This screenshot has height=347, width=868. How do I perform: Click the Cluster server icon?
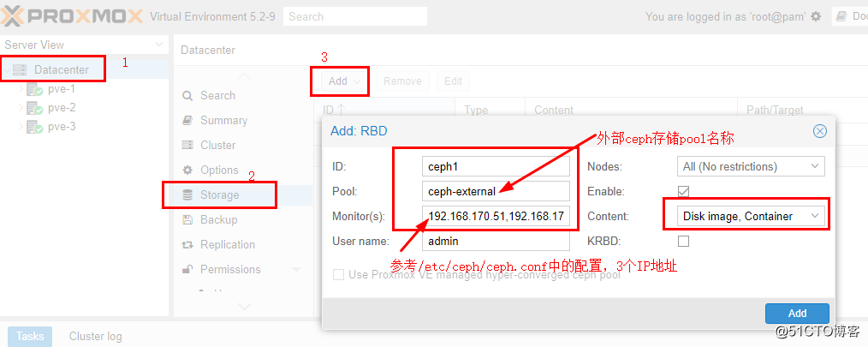[188, 146]
